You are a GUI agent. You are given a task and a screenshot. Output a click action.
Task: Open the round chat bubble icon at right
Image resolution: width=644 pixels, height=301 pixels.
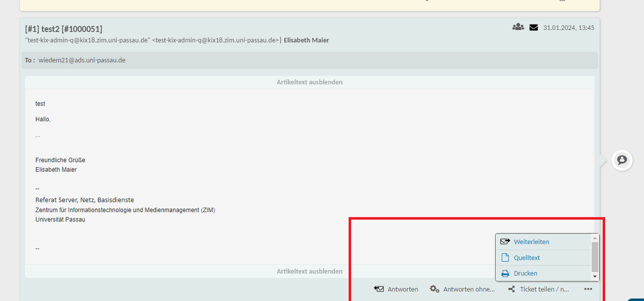click(x=622, y=160)
